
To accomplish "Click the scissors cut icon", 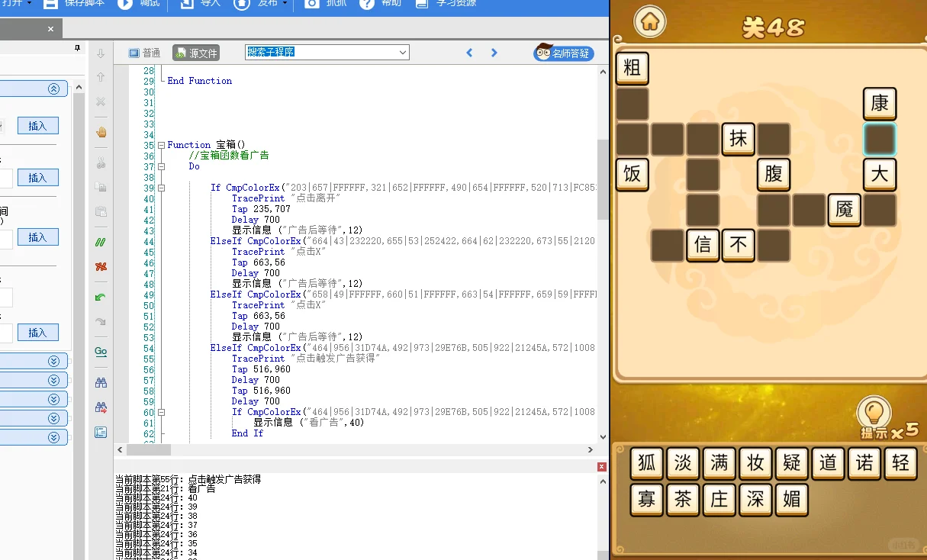I will point(101,163).
